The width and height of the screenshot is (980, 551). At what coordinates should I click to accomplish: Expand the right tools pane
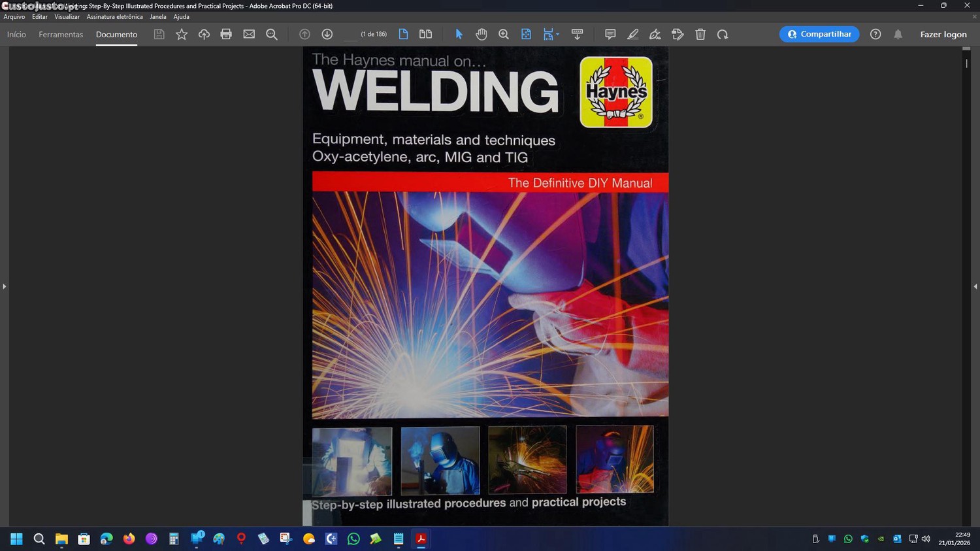pyautogui.click(x=975, y=286)
